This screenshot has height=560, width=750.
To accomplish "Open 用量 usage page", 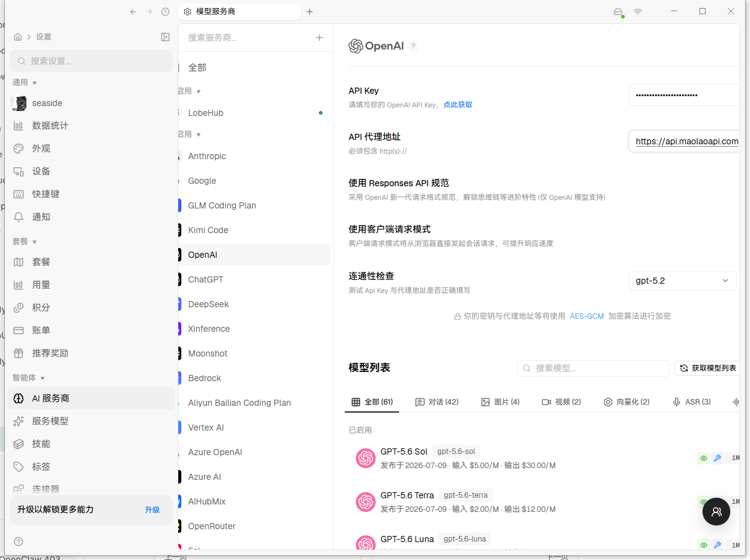I will [91, 285].
